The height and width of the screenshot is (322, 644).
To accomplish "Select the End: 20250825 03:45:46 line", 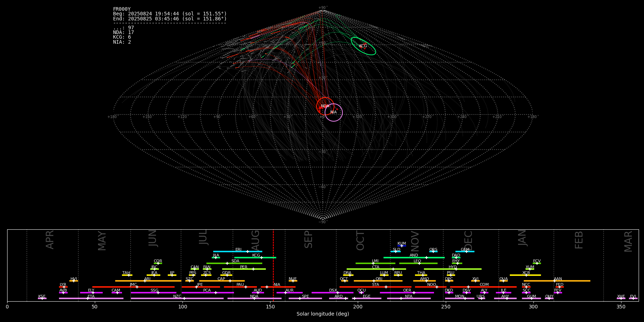I will tap(170, 19).
